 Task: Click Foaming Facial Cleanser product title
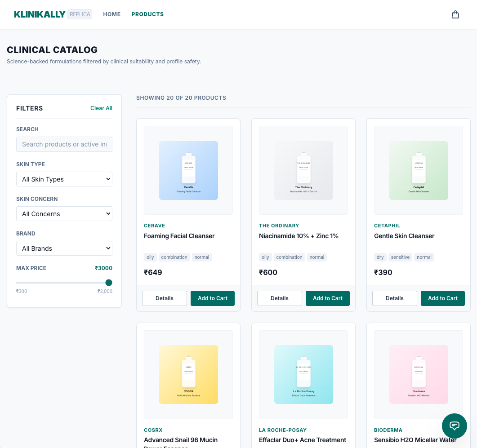tap(179, 236)
